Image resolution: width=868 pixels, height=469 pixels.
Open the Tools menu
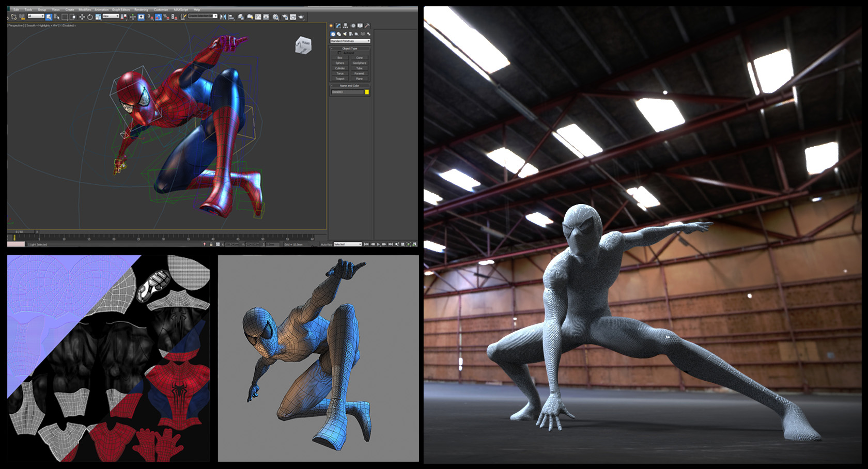click(x=28, y=10)
